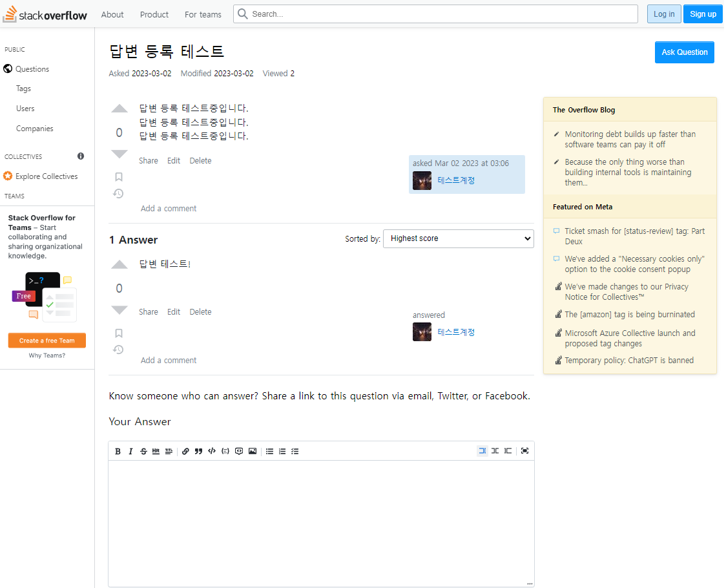Open the About menu
This screenshot has width=726, height=588.
click(112, 14)
